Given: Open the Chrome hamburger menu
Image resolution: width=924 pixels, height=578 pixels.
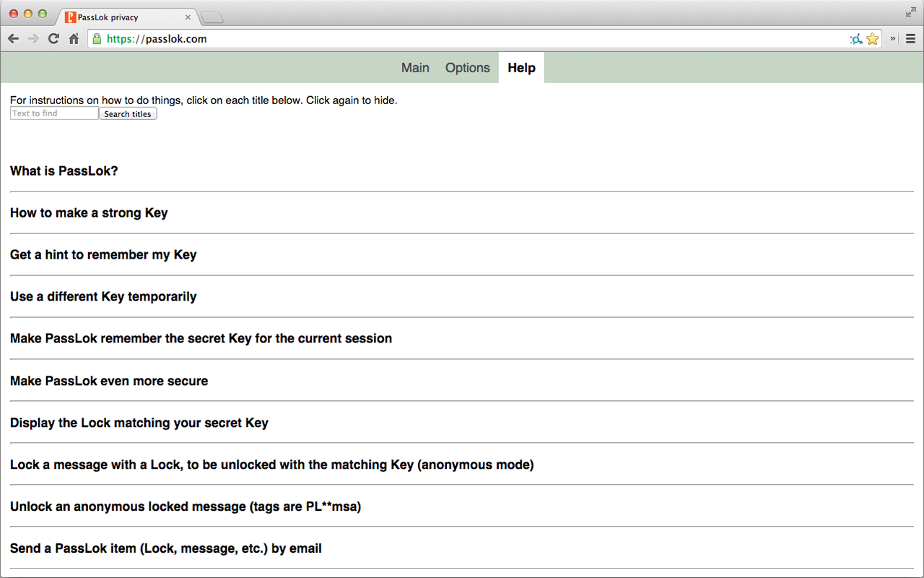Looking at the screenshot, I should pos(911,39).
